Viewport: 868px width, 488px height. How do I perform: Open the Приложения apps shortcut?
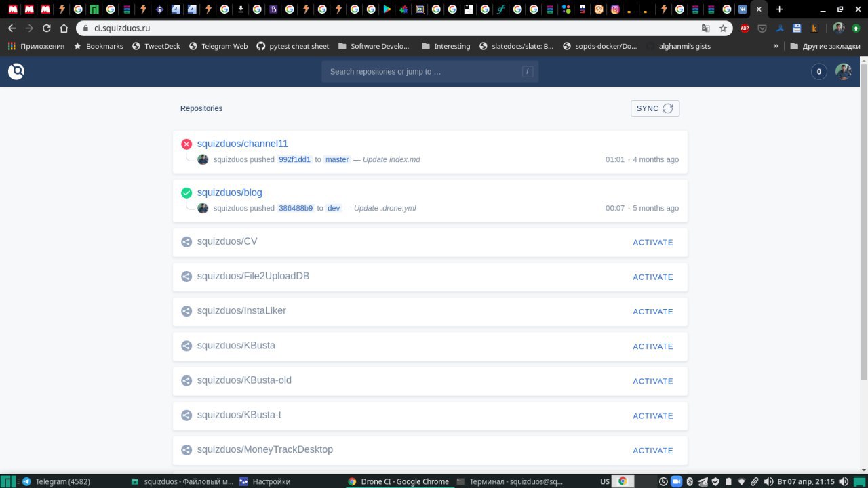36,46
